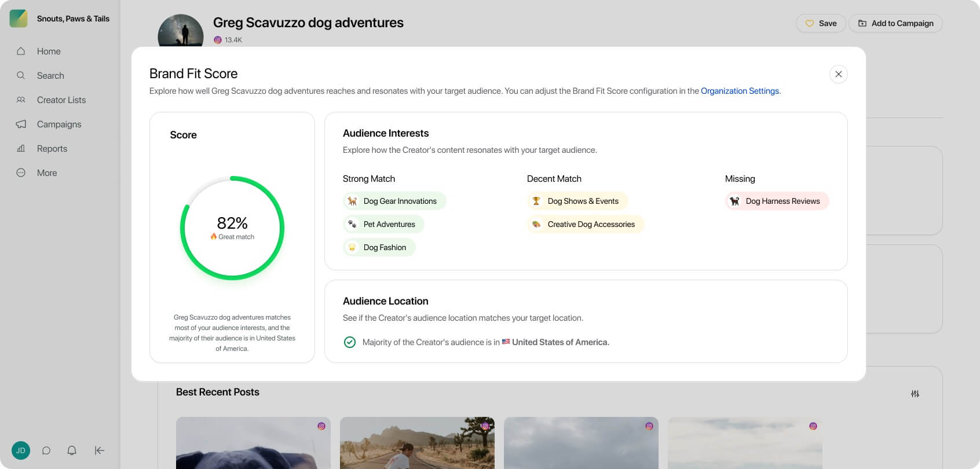Click the icon on Creative Dog Accessories
The width and height of the screenshot is (980, 469).
536,224
